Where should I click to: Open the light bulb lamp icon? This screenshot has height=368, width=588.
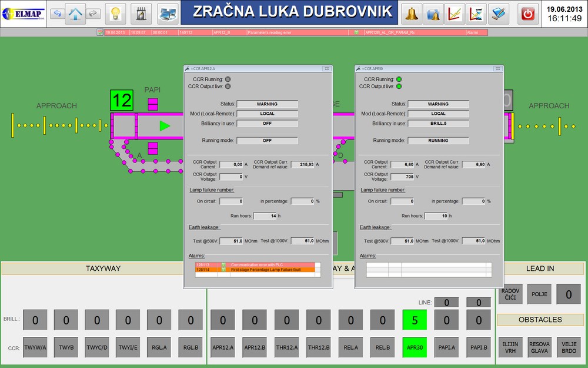(x=116, y=13)
